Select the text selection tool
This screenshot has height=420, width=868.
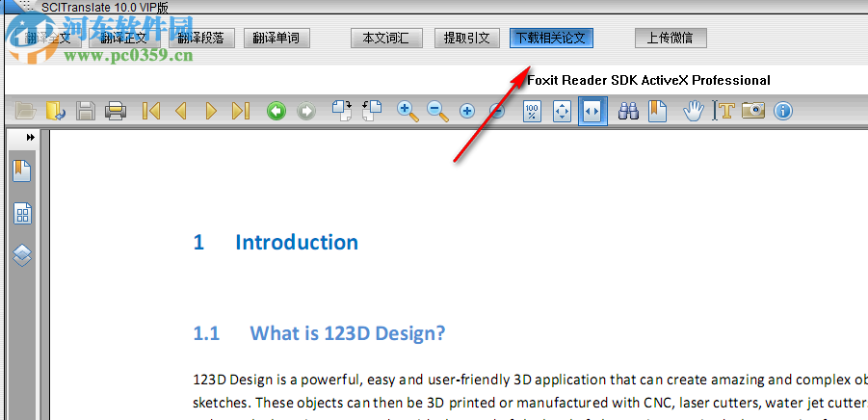[x=723, y=111]
